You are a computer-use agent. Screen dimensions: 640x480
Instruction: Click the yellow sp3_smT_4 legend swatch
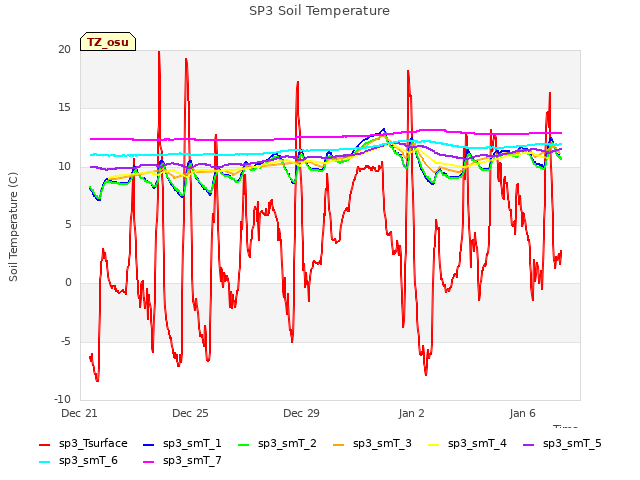(434, 444)
